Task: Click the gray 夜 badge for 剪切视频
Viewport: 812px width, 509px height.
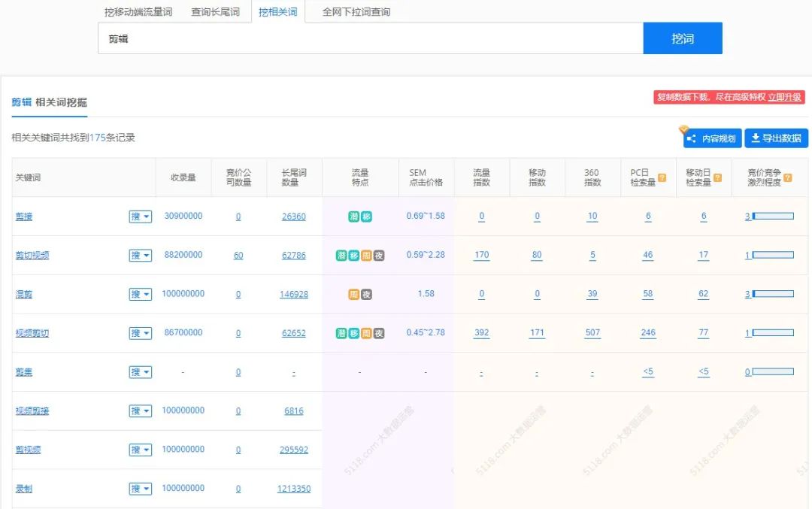Action: pyautogui.click(x=377, y=255)
